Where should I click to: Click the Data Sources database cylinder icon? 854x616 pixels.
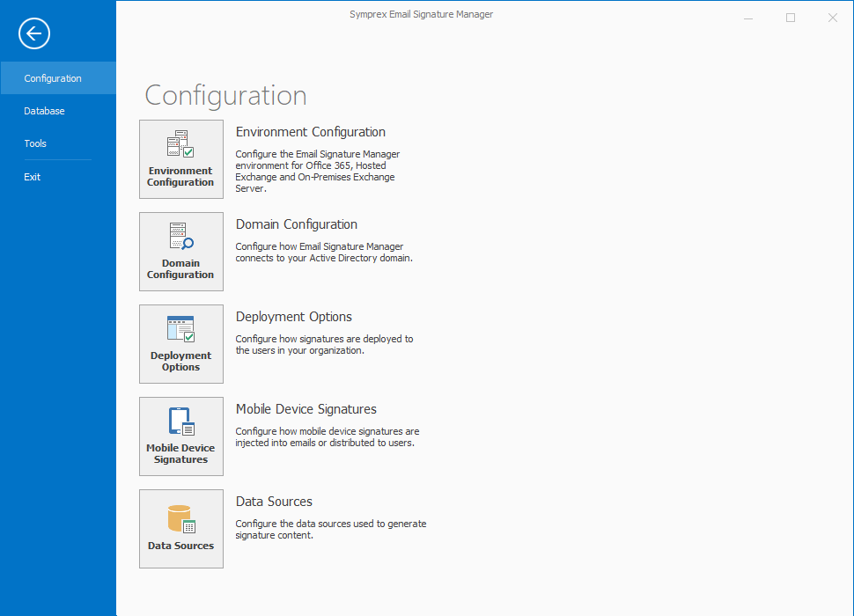pos(180,519)
